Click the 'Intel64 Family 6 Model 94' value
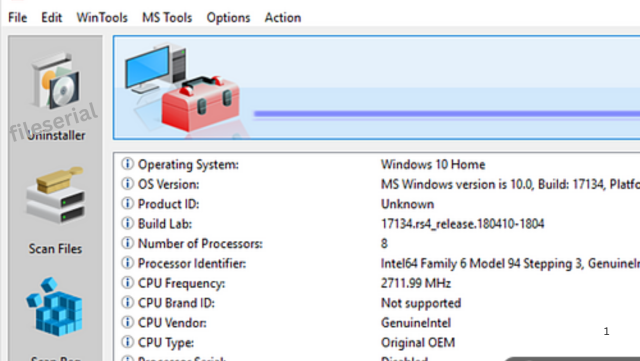Screen dimensions: 640x361 pos(451,263)
